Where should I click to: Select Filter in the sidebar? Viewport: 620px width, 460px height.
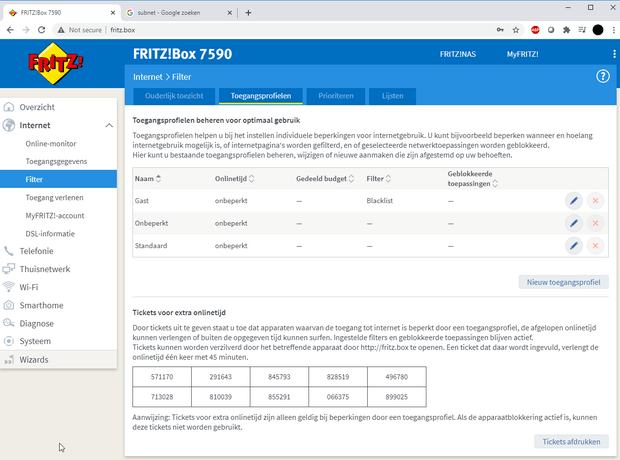tap(59, 179)
